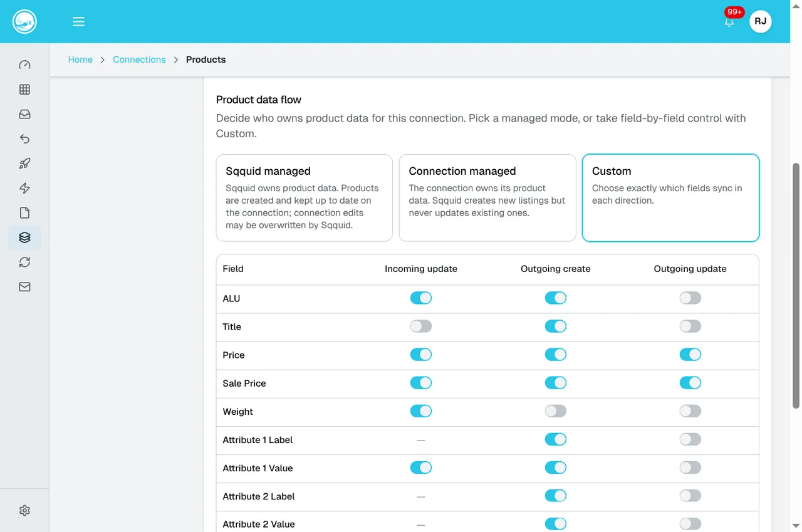Open the inbox tray icon in the sidebar
The height and width of the screenshot is (532, 802).
coord(24,114)
